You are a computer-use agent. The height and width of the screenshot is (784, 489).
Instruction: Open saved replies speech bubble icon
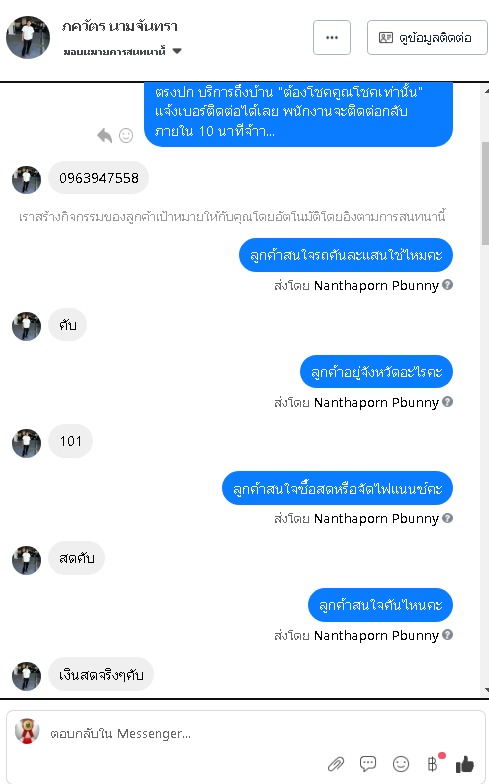[x=368, y=764]
